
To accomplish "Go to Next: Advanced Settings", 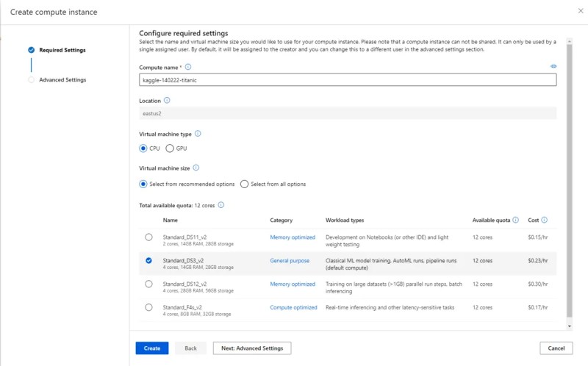I will 252,348.
